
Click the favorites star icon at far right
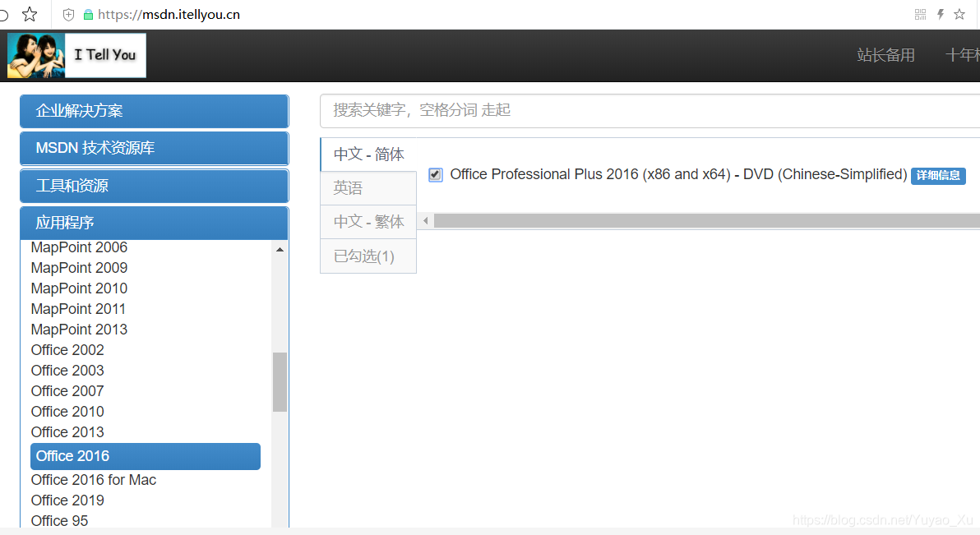pyautogui.click(x=959, y=14)
